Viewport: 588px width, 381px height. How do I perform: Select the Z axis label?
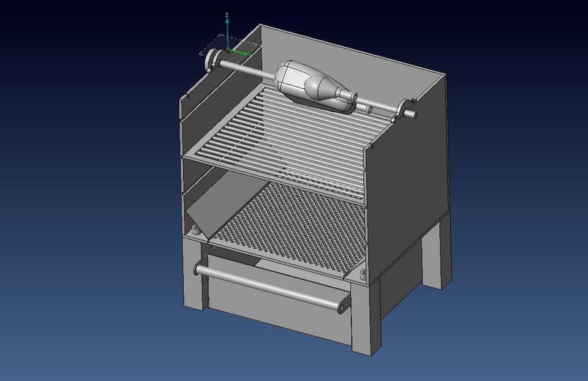point(227,15)
